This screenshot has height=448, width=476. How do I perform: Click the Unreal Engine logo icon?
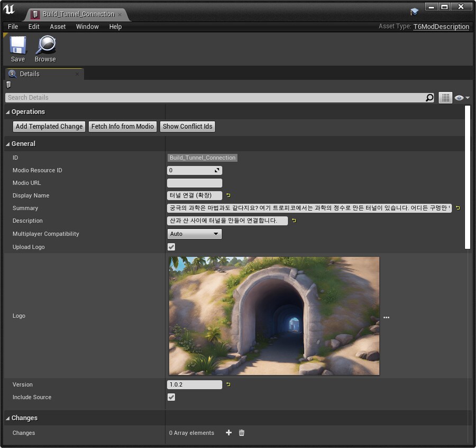(9, 9)
